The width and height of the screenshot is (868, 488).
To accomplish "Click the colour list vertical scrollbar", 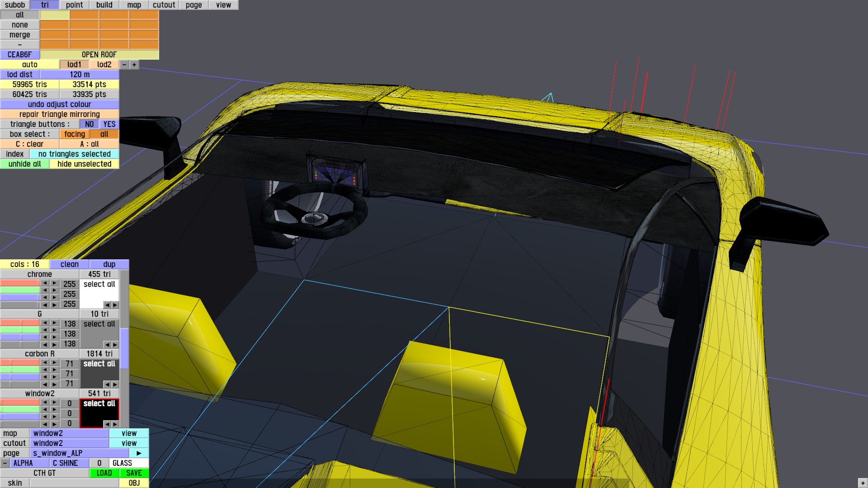I will coord(124,348).
